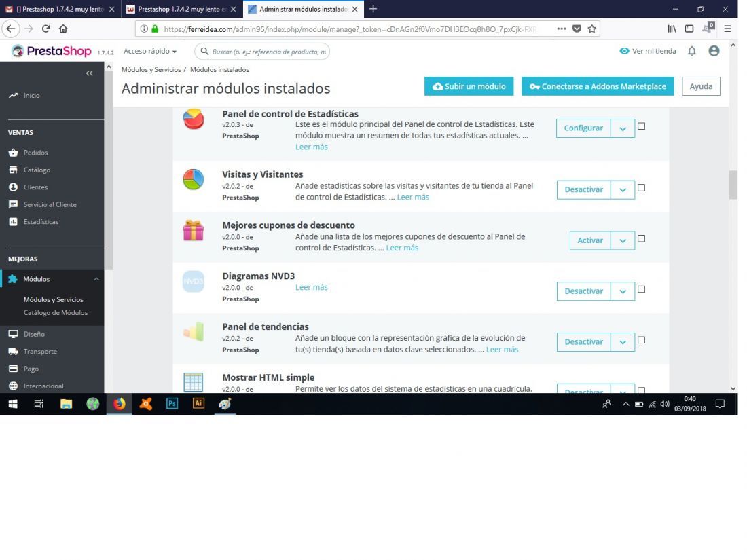747x560 pixels.
Task: Select the Diagramas NVD3 checkbox
Action: click(641, 290)
